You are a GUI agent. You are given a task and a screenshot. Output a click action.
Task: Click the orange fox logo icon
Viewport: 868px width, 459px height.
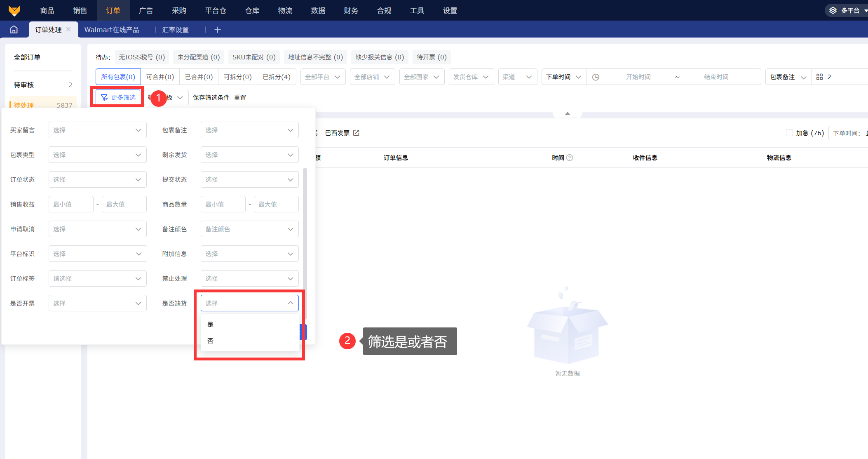click(14, 10)
